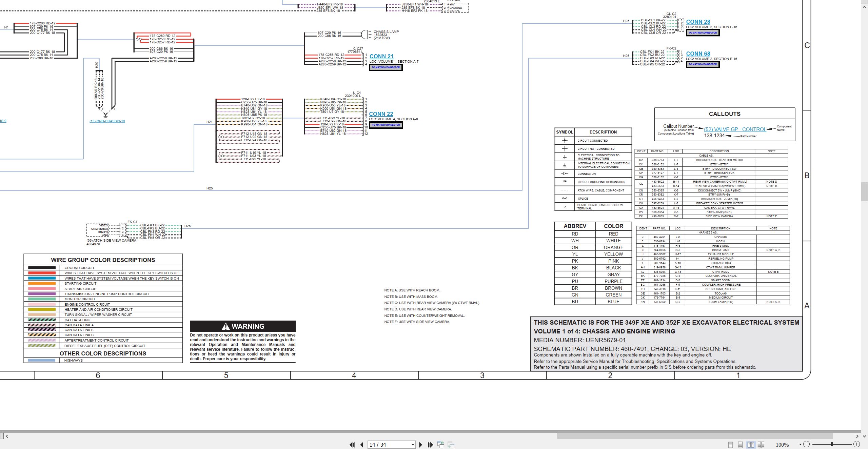Click CONN 22 To Mating Connector button
Viewport: 868px width, 449px height.
point(386,125)
